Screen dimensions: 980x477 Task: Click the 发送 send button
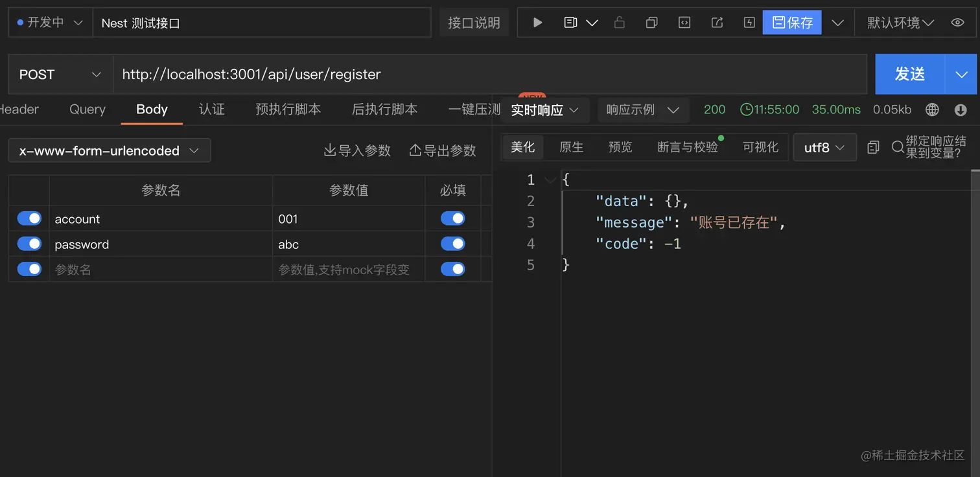pyautogui.click(x=909, y=75)
